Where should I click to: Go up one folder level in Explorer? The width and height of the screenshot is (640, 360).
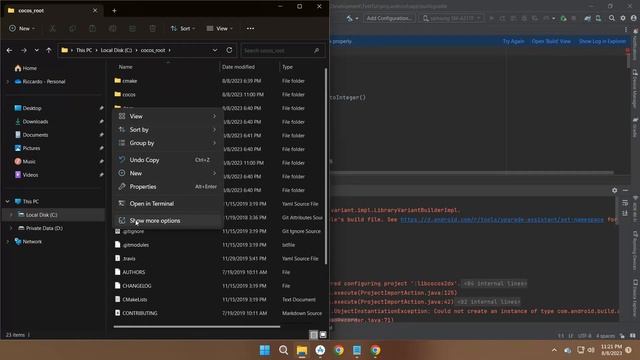click(x=49, y=50)
